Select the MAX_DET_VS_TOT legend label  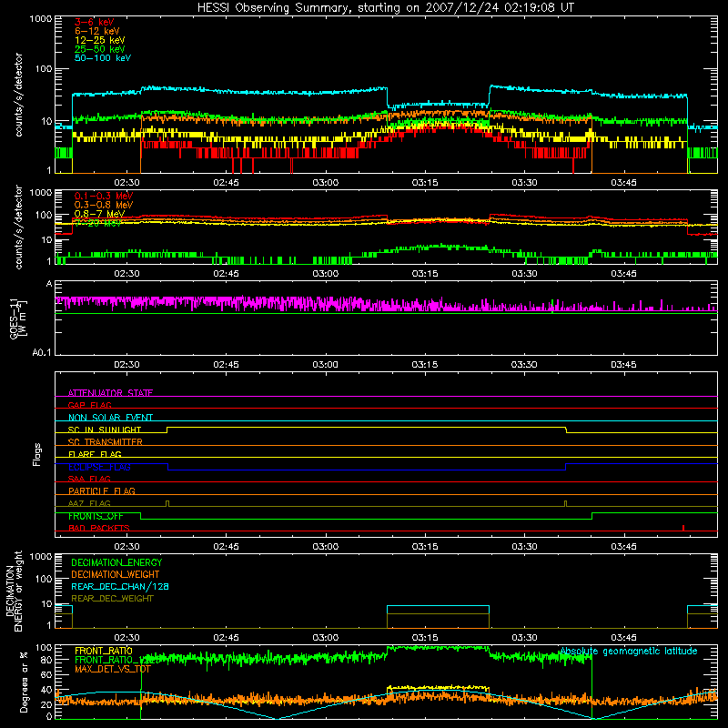113,669
